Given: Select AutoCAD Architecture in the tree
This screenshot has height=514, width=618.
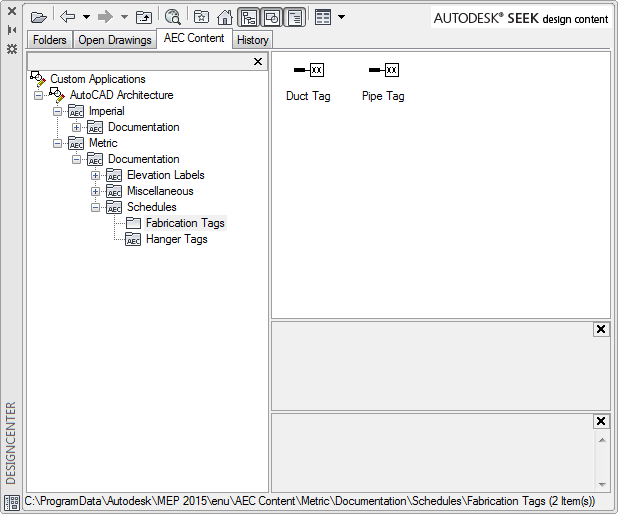Looking at the screenshot, I should click(121, 95).
